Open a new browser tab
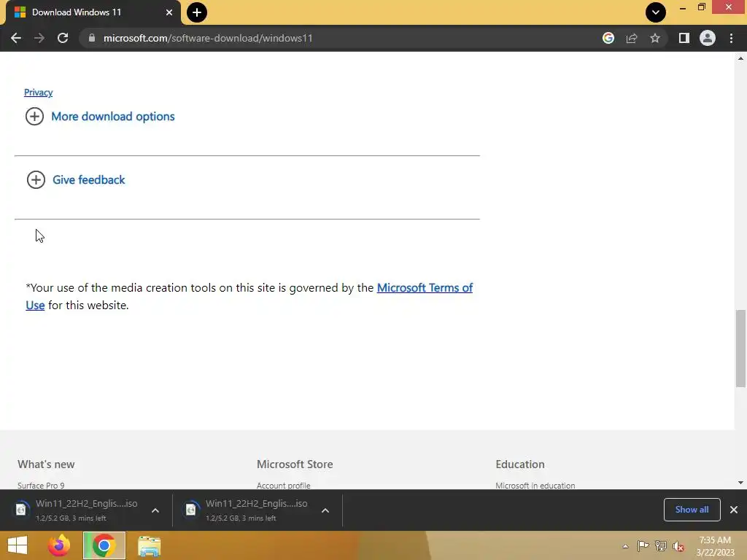 (197, 12)
